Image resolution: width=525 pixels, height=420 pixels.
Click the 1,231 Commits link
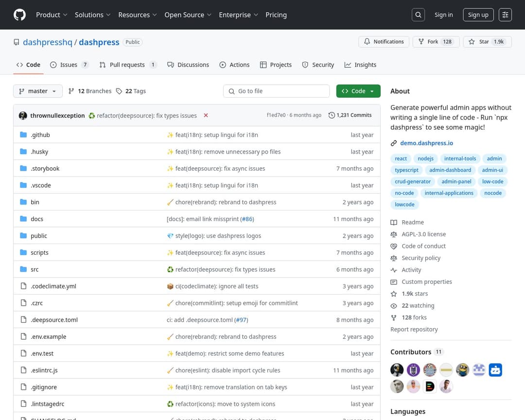coord(350,115)
